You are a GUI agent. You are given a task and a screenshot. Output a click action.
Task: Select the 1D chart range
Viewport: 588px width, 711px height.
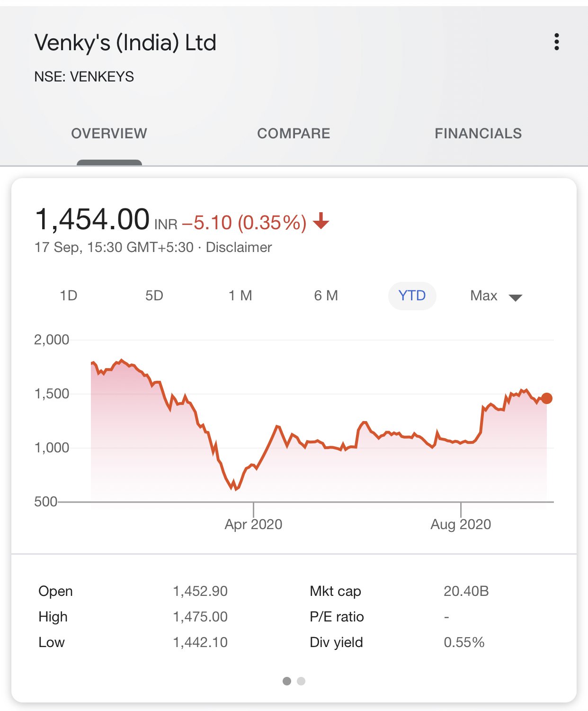click(x=69, y=296)
